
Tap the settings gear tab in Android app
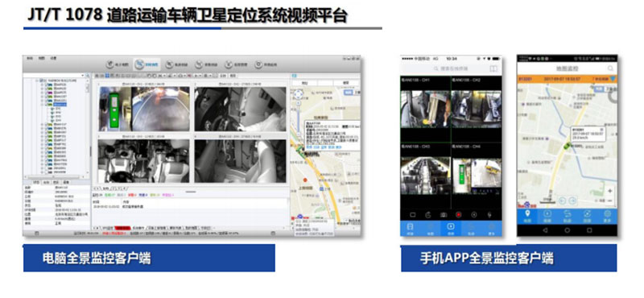[607, 215]
